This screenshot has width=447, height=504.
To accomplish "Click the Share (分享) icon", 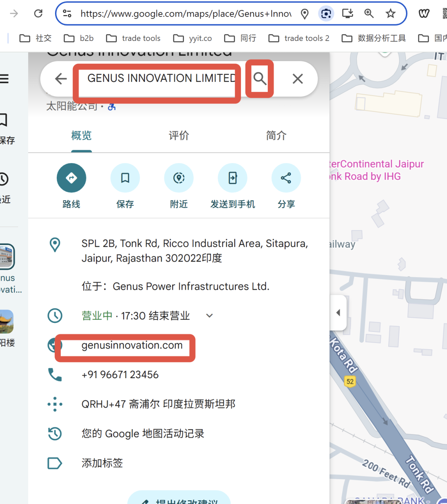I will (x=286, y=178).
